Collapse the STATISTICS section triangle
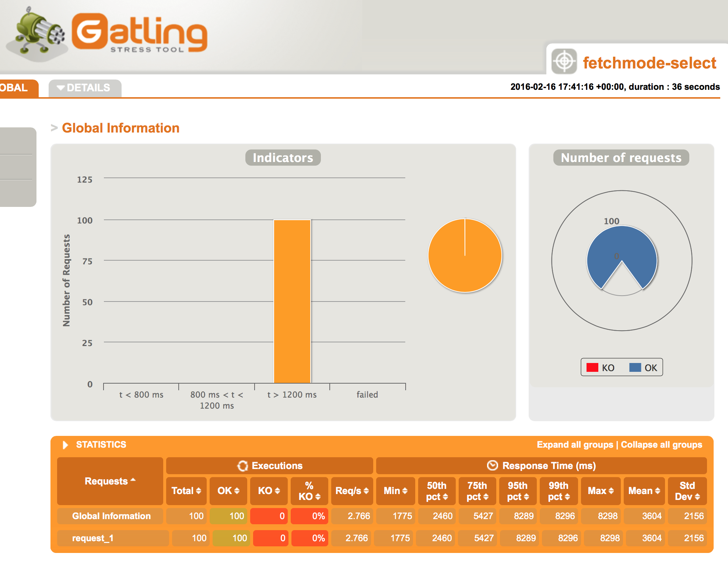 point(66,445)
